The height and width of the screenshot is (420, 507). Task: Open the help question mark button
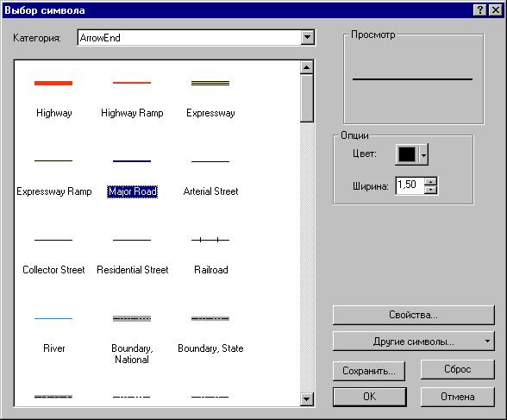[x=480, y=10]
